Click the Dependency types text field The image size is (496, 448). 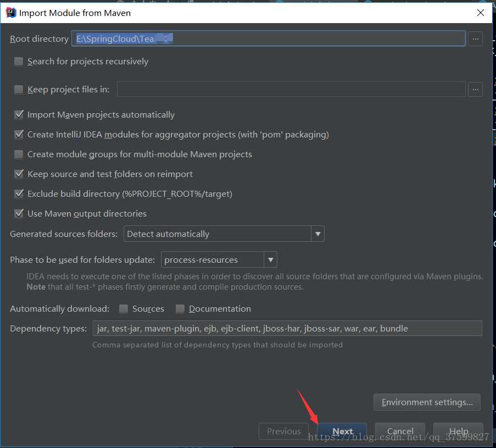coord(287,328)
